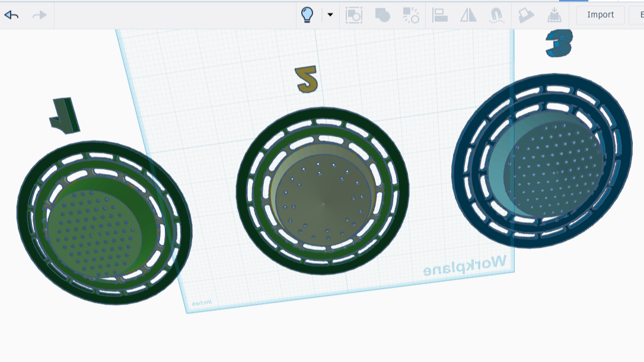Click the Cruise magnet icon
Image resolution: width=644 pixels, height=362 pixels.
tap(496, 15)
